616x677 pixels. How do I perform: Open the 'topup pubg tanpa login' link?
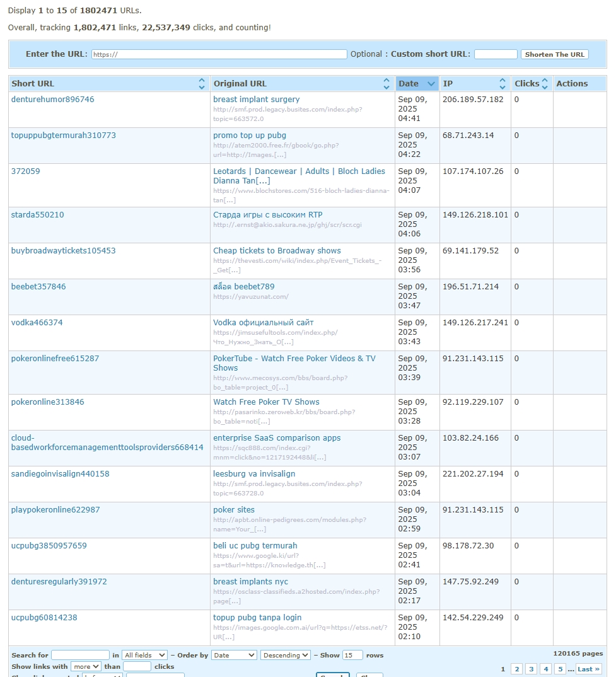point(257,617)
